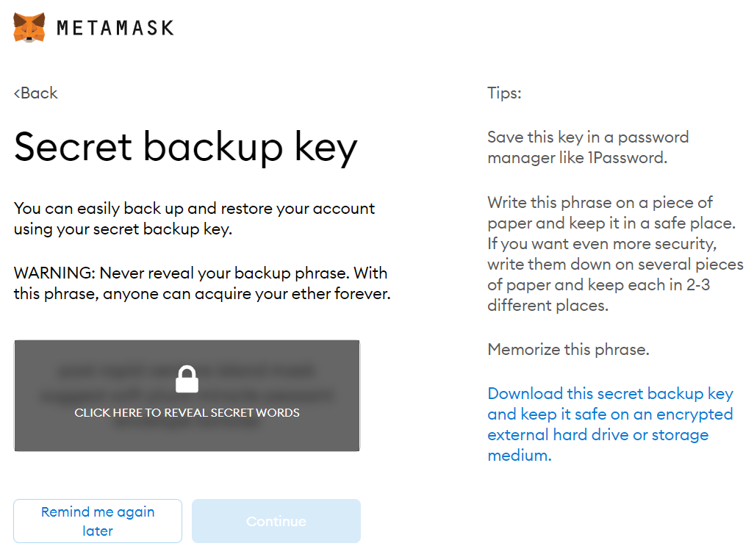
Task: Click the padlock icon on hidden words
Action: 187,379
